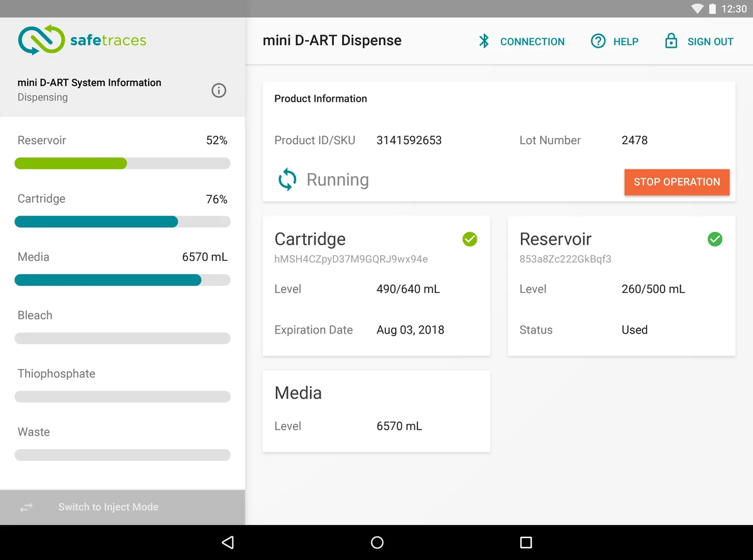The image size is (753, 560).
Task: Click the Product Information heading
Action: pos(321,98)
